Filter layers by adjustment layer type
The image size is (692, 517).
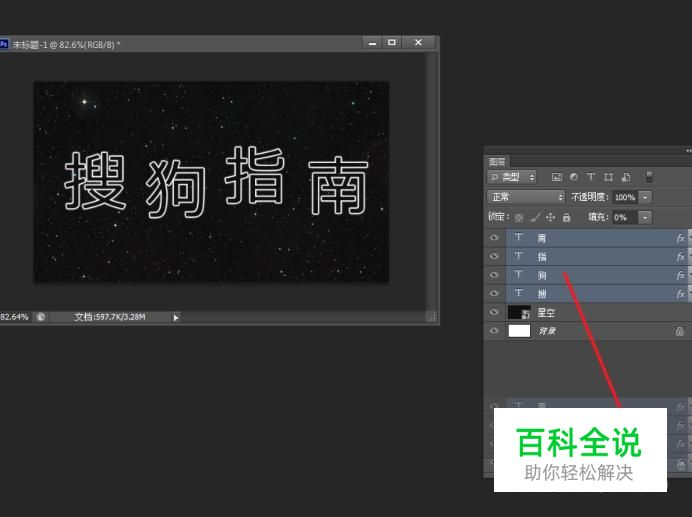[574, 177]
